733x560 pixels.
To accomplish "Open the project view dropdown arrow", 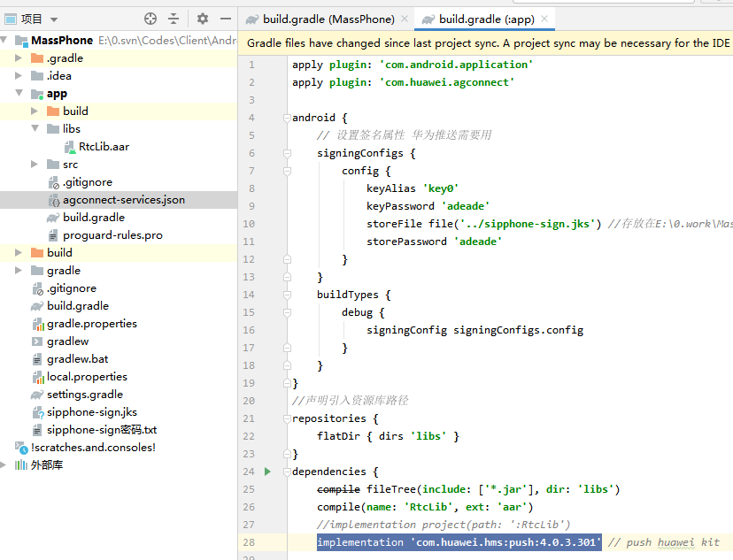I will 54,19.
